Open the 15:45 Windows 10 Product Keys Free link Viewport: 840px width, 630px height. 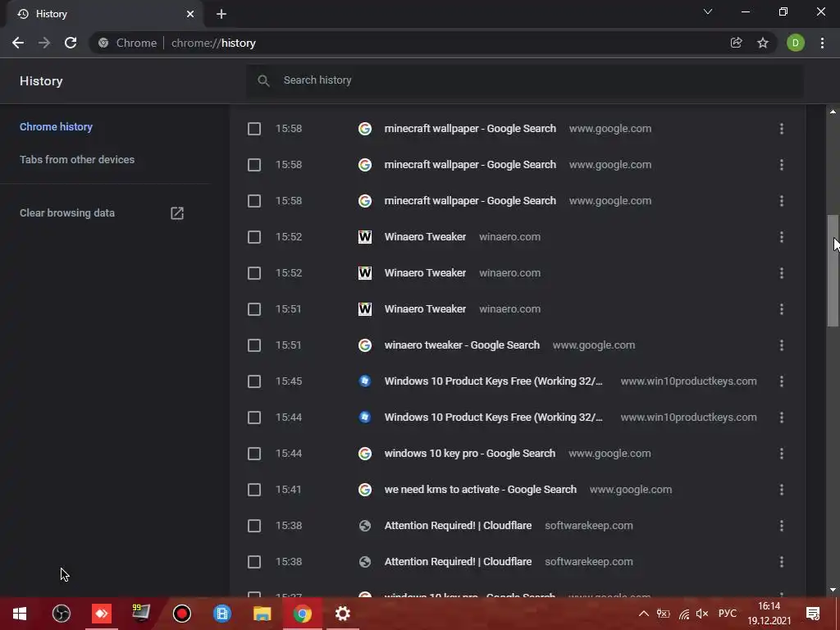click(493, 381)
